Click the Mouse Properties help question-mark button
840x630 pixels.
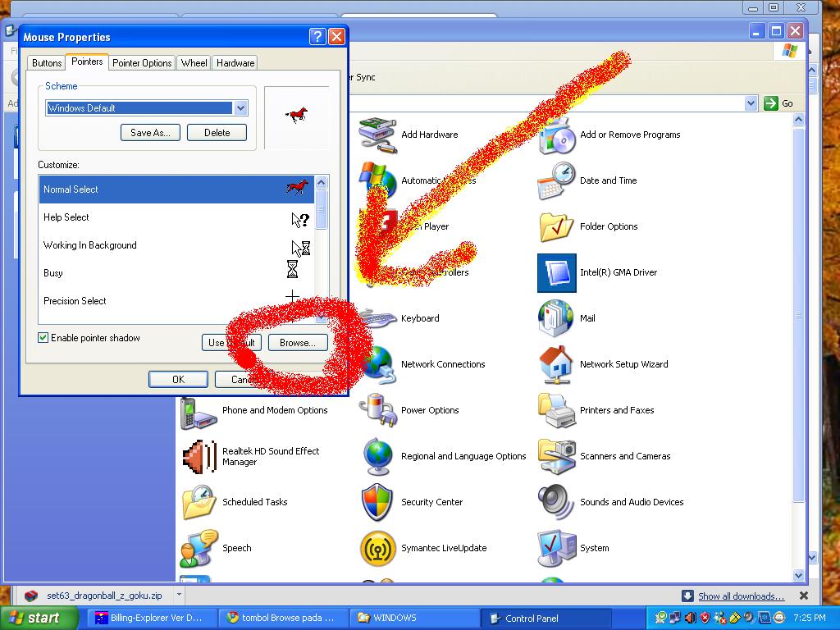pos(317,36)
